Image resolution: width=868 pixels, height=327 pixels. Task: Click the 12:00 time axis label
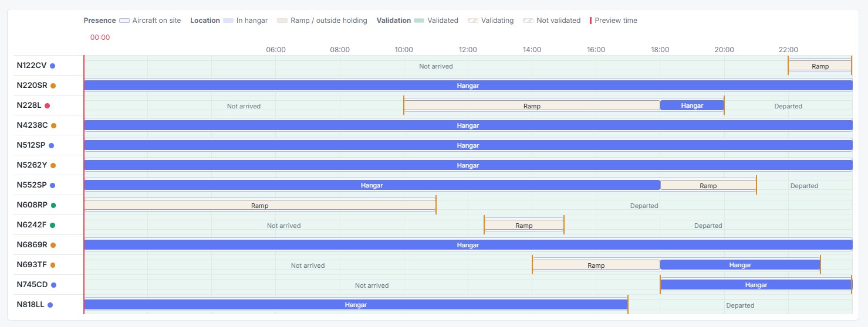tap(468, 50)
